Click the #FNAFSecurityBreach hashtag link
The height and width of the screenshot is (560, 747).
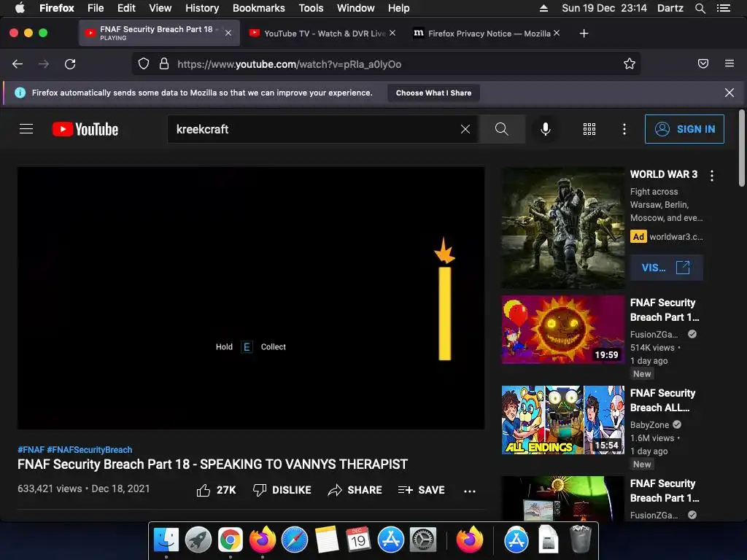point(90,449)
